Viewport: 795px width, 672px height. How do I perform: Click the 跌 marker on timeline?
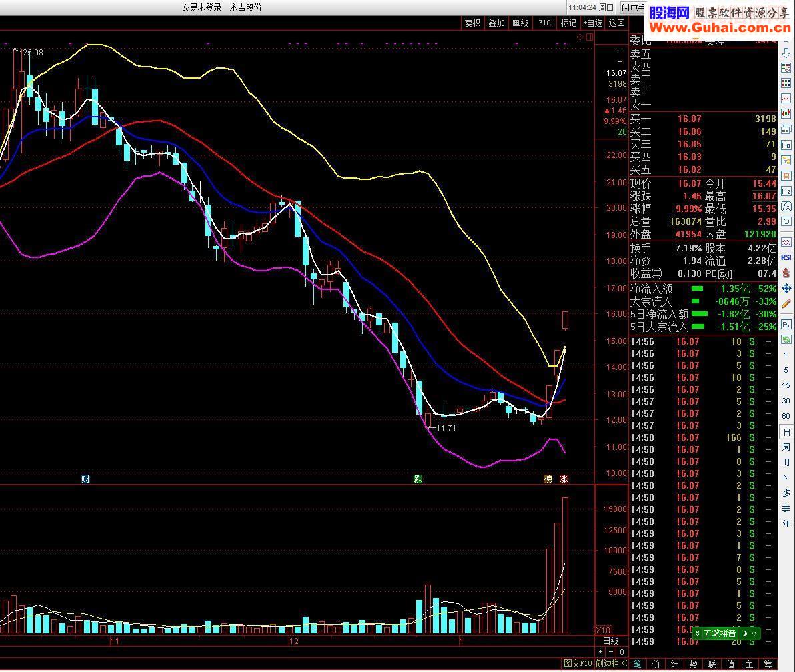pyautogui.click(x=418, y=479)
